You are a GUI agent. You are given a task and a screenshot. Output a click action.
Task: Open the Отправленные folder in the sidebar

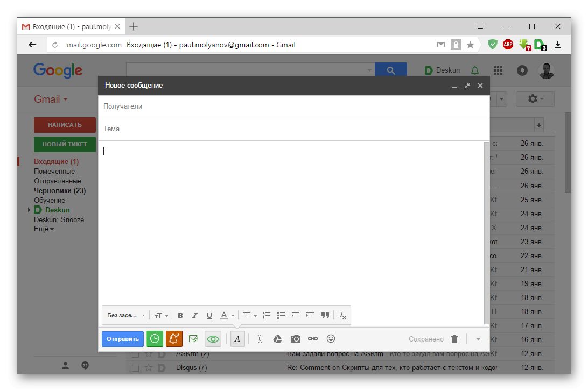click(58, 181)
